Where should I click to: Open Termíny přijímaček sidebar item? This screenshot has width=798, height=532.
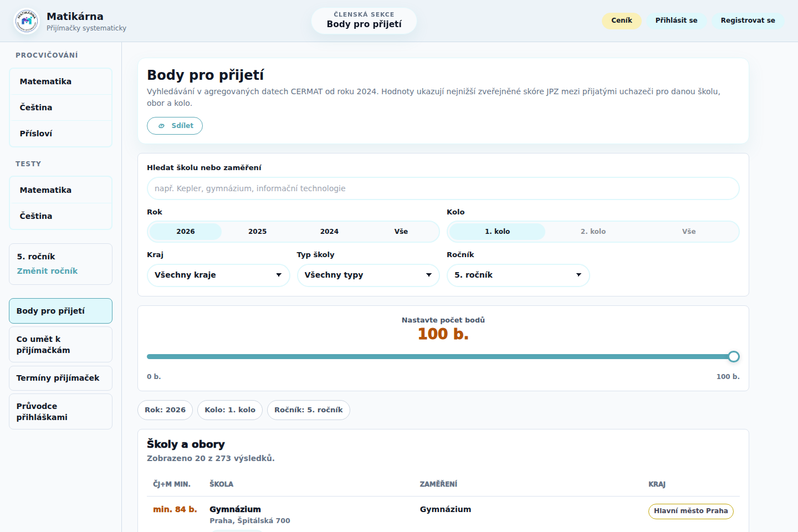(60, 378)
